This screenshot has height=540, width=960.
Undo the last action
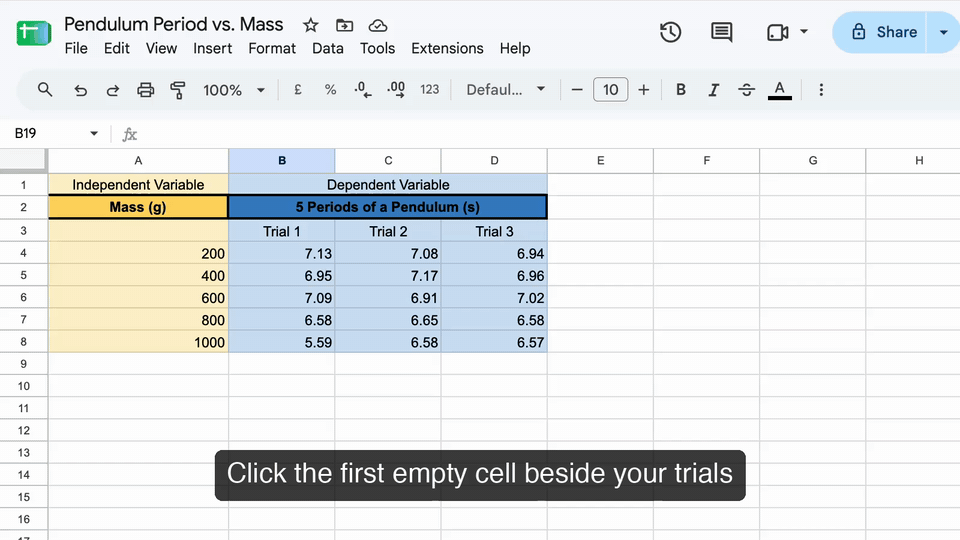coord(80,91)
